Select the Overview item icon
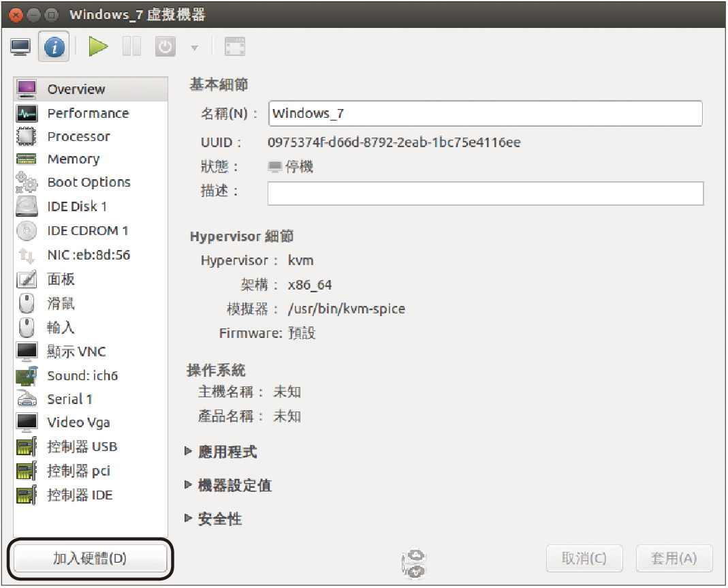 (27, 89)
